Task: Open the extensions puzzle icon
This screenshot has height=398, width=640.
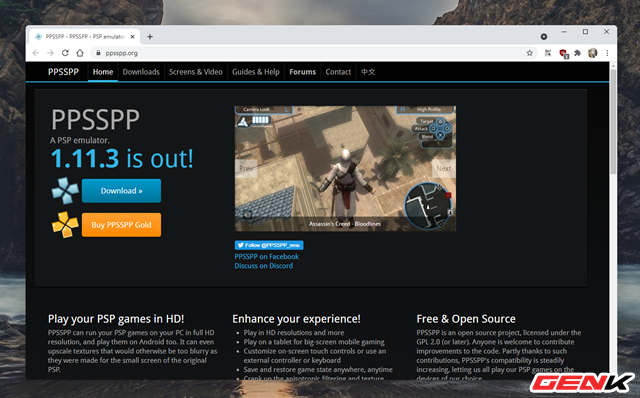Action: click(x=577, y=53)
